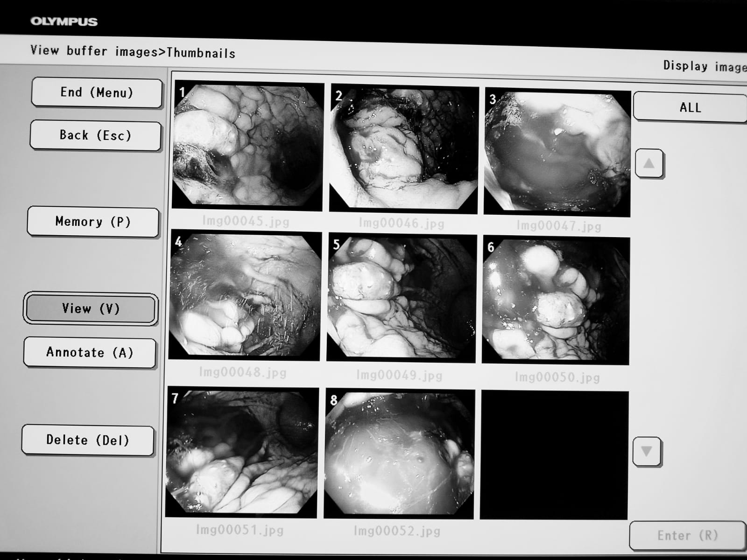
Task: Open thumbnail 7 Img00051.jpg
Action: tap(242, 452)
